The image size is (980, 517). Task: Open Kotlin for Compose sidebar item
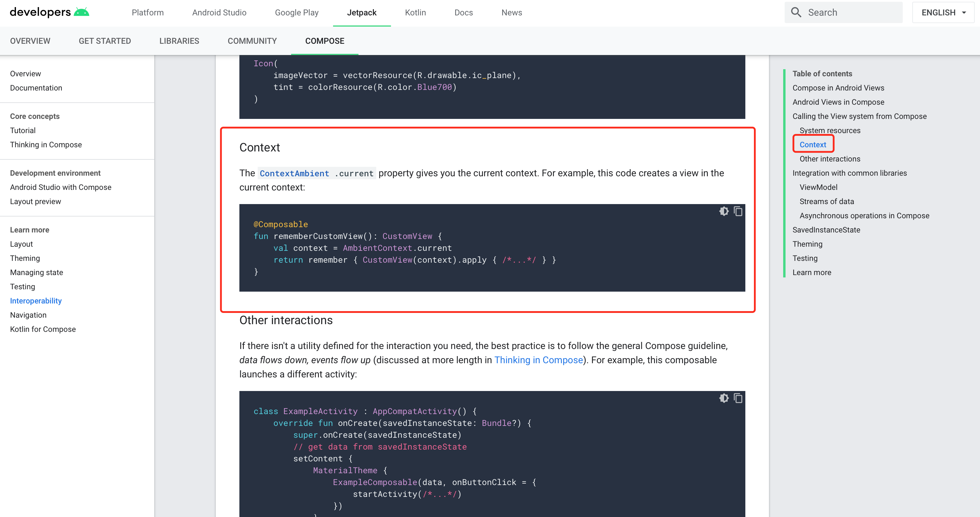pyautogui.click(x=43, y=329)
